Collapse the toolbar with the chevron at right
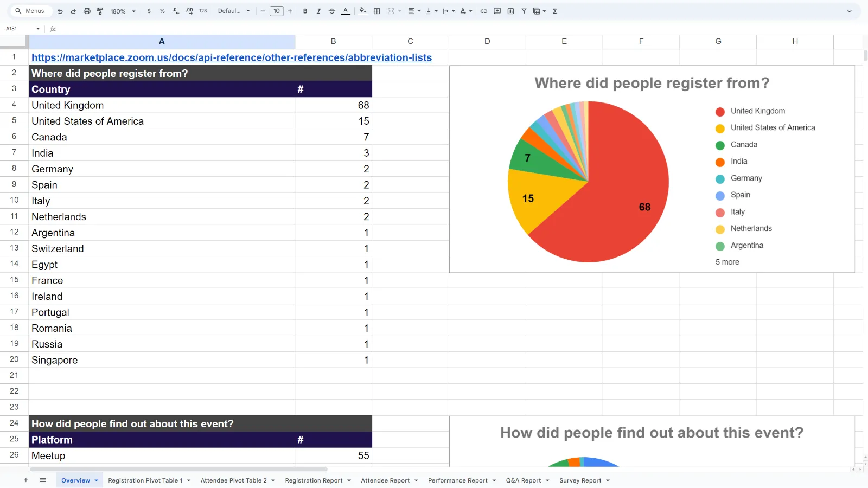The width and height of the screenshot is (868, 488). pos(850,11)
